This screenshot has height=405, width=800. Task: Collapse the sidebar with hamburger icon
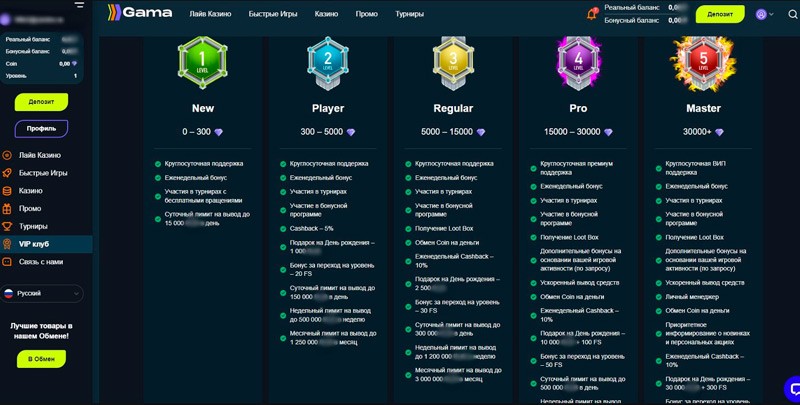coord(79,6)
